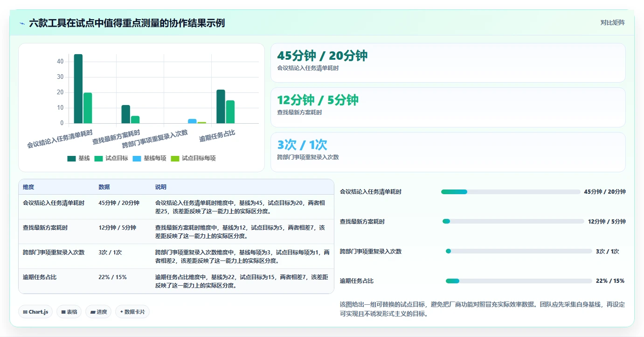Viewport: 644px width, 337px height.
Task: Click the 逾期任务占比 x-axis label in chart
Action: coord(217,136)
